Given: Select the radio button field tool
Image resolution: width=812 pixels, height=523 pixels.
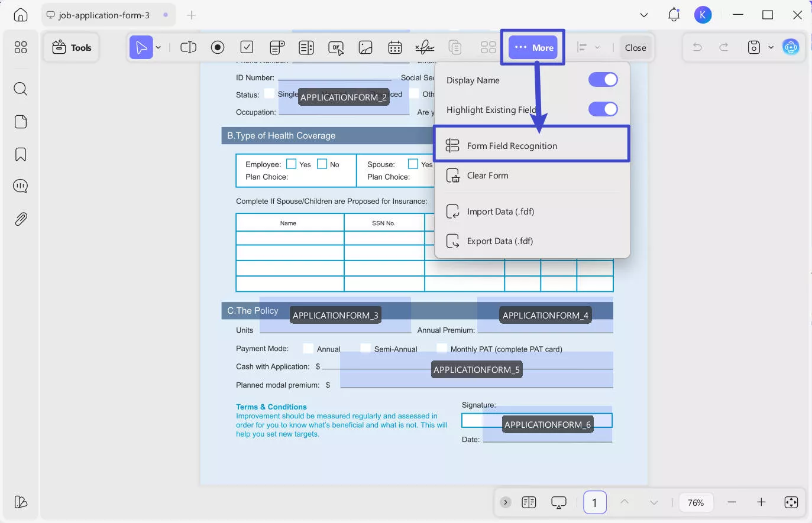Looking at the screenshot, I should [218, 47].
